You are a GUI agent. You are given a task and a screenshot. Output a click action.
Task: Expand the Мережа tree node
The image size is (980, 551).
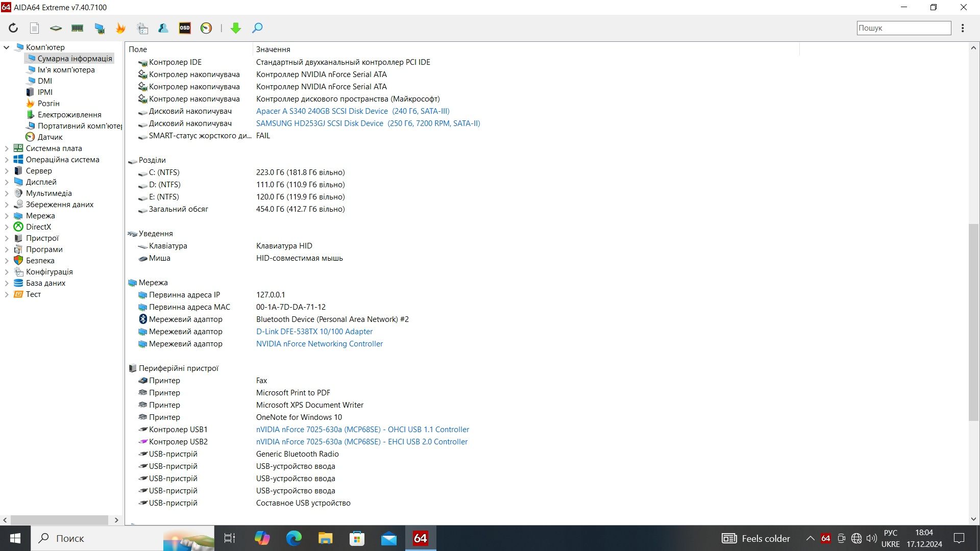tap(7, 216)
